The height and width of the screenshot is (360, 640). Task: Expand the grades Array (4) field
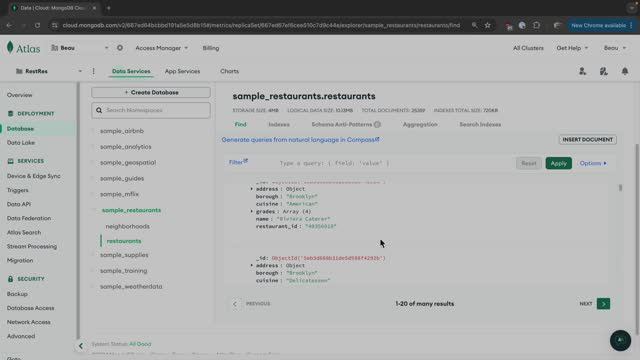coord(251,211)
